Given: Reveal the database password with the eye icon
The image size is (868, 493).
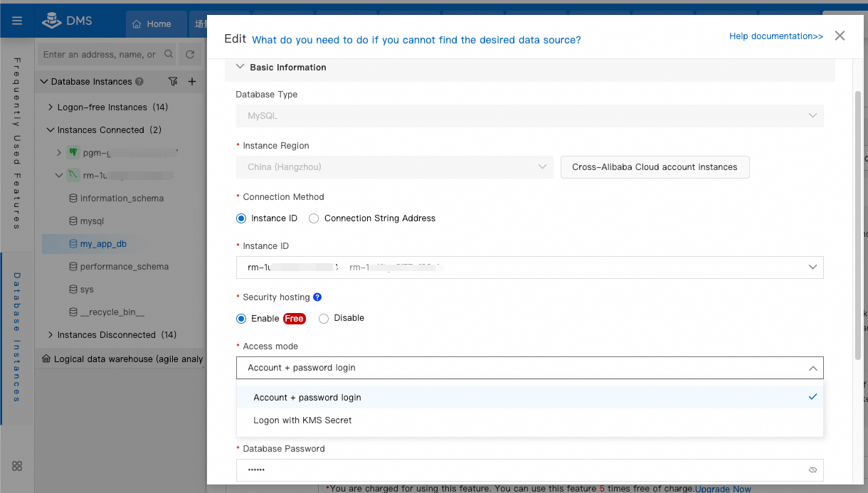Looking at the screenshot, I should 813,470.
